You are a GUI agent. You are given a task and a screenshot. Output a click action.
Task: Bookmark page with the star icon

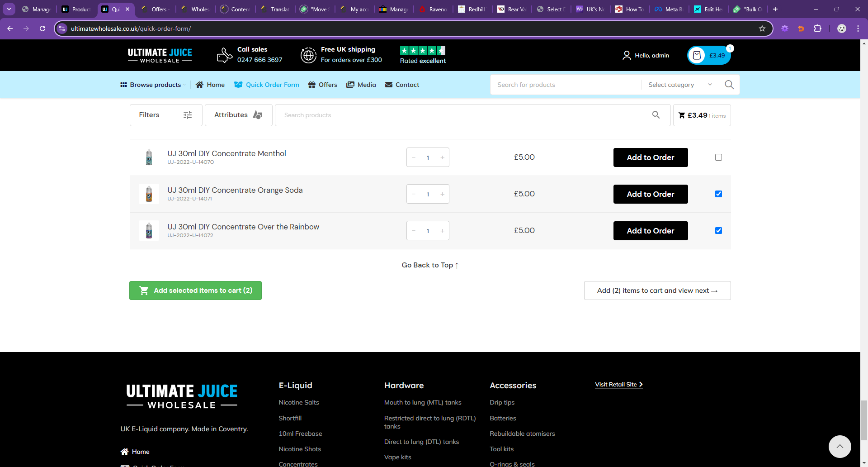pos(762,29)
